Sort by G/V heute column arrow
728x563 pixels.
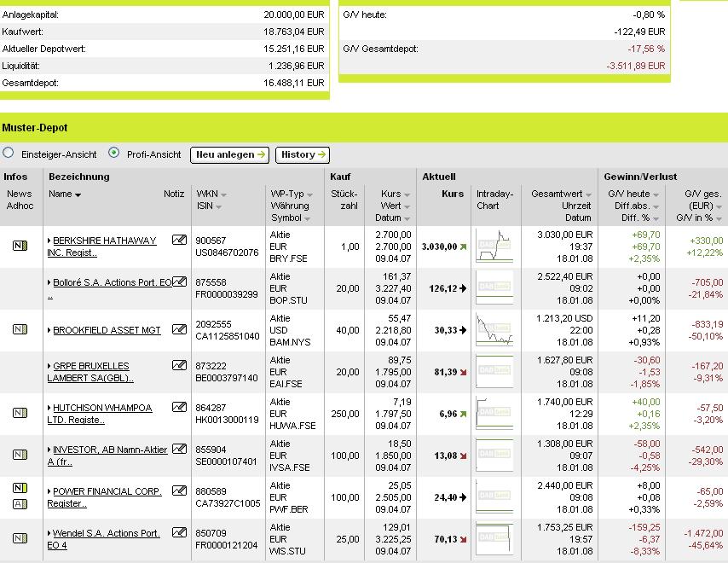(656, 195)
